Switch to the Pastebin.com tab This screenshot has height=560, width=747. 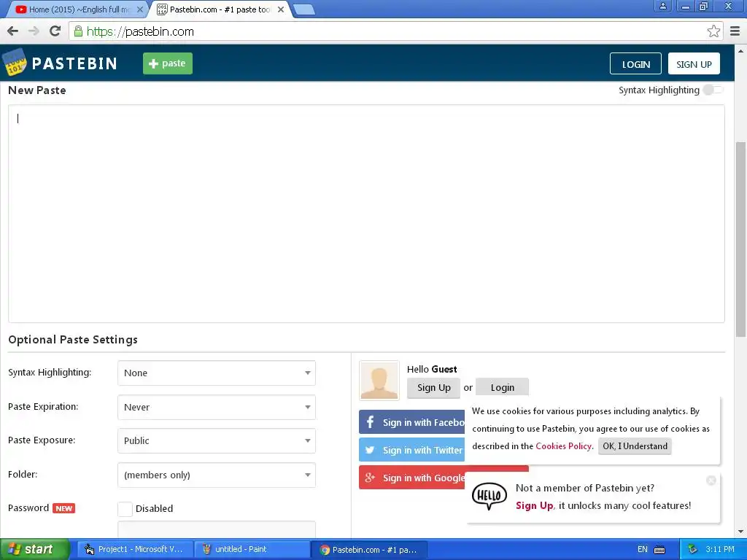[x=220, y=9]
